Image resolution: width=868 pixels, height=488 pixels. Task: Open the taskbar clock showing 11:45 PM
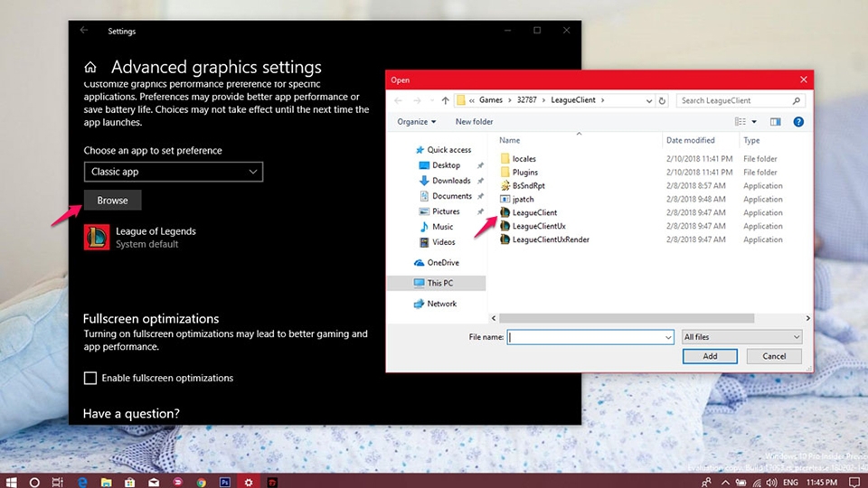tap(822, 483)
